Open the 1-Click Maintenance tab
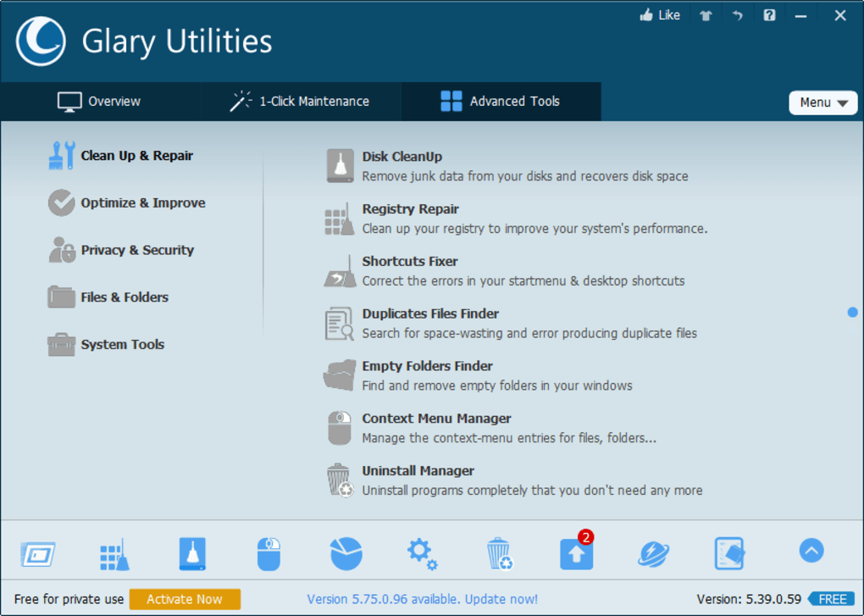Image resolution: width=864 pixels, height=616 pixels. pyautogui.click(x=300, y=101)
